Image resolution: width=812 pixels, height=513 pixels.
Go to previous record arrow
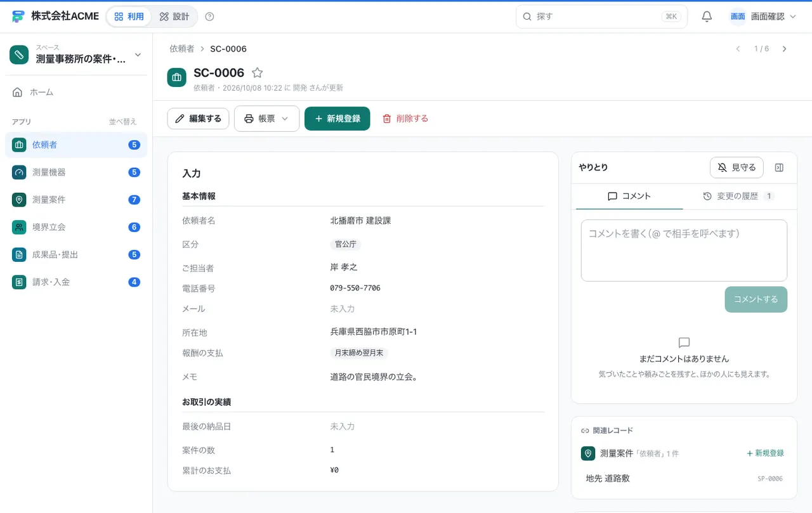738,49
